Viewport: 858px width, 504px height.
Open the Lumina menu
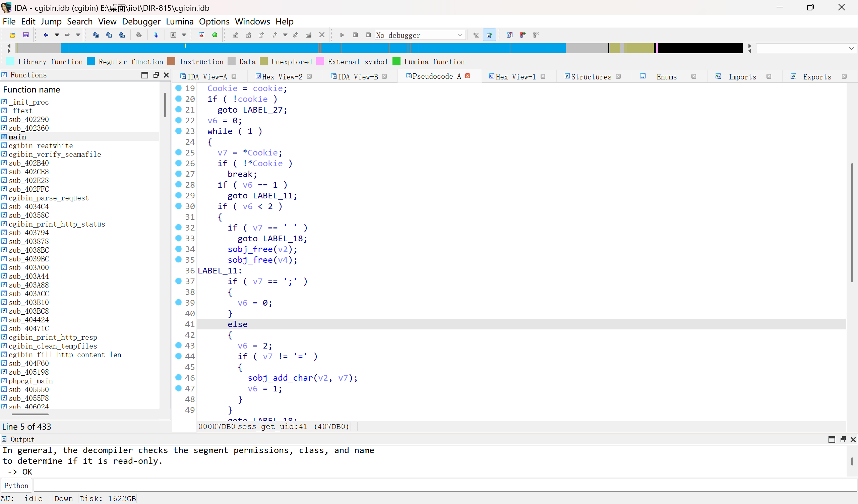(179, 21)
